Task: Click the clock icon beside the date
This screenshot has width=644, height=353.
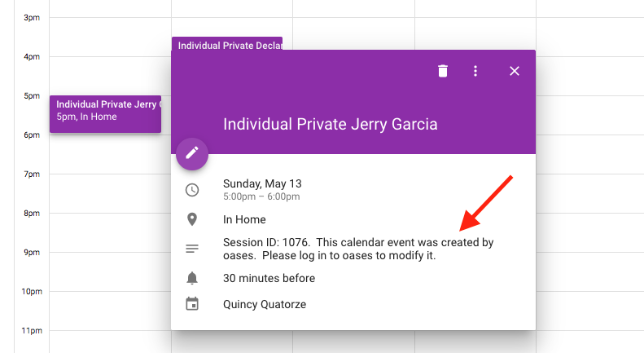Action: click(192, 190)
